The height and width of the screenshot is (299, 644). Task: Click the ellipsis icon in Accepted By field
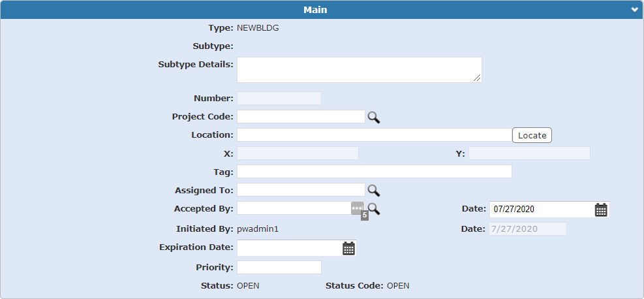point(357,208)
